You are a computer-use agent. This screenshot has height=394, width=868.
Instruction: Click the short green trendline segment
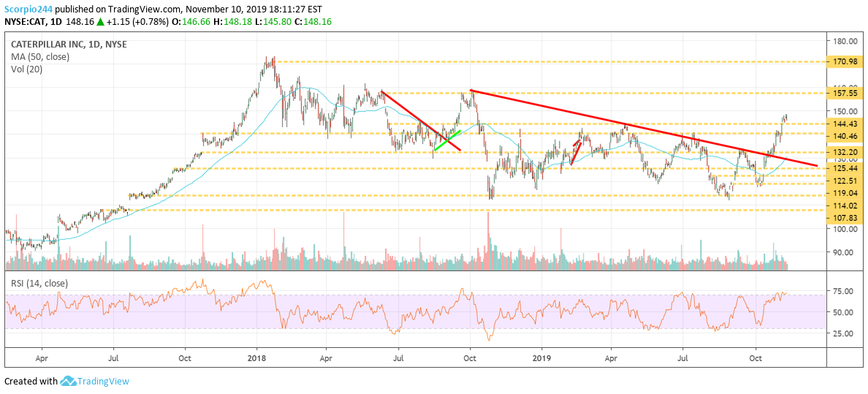click(x=447, y=141)
